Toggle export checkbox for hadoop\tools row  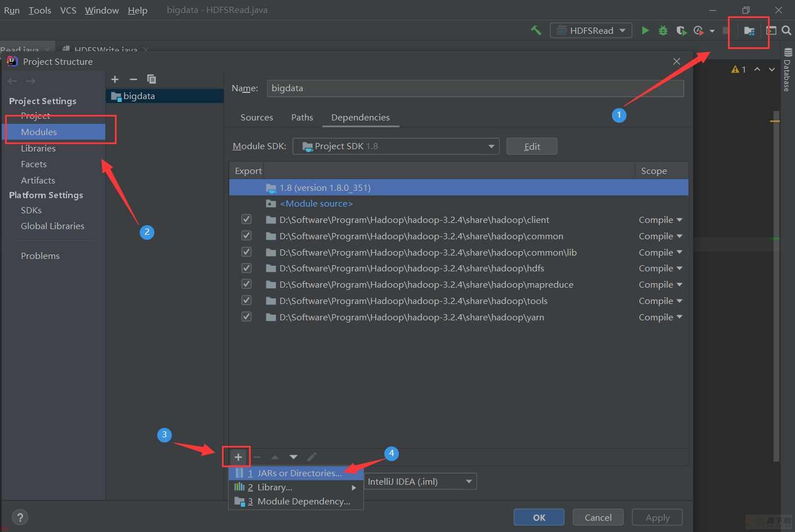(246, 301)
